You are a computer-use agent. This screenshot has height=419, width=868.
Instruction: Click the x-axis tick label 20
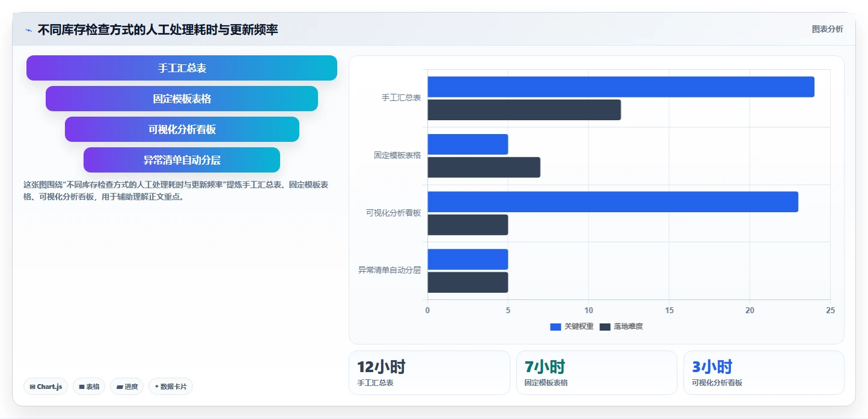[750, 310]
